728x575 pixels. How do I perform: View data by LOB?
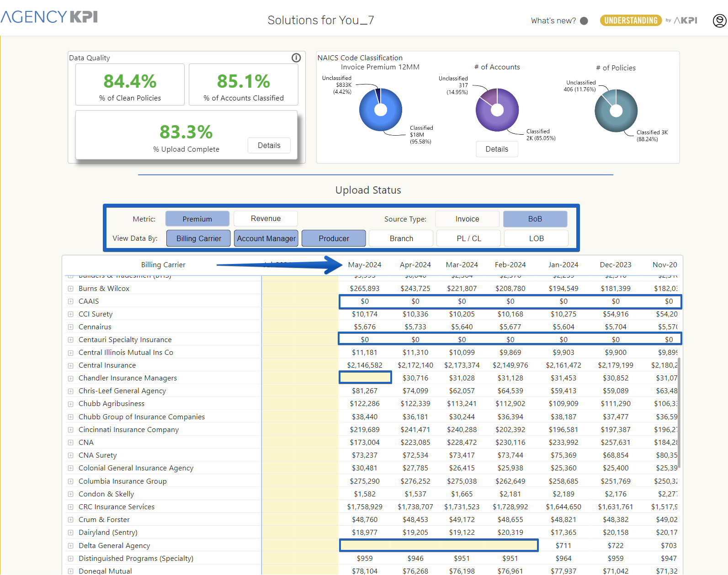(x=536, y=238)
